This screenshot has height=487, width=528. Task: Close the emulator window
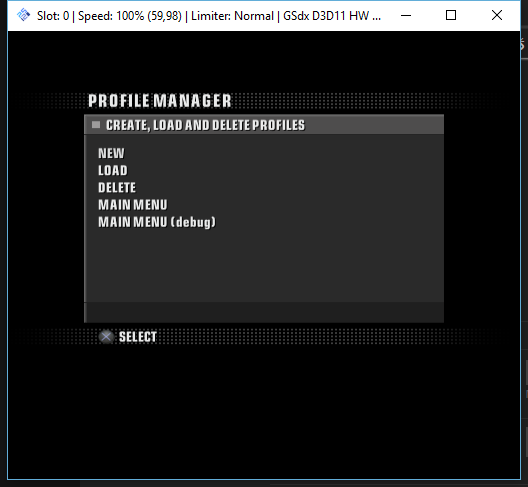pyautogui.click(x=497, y=15)
